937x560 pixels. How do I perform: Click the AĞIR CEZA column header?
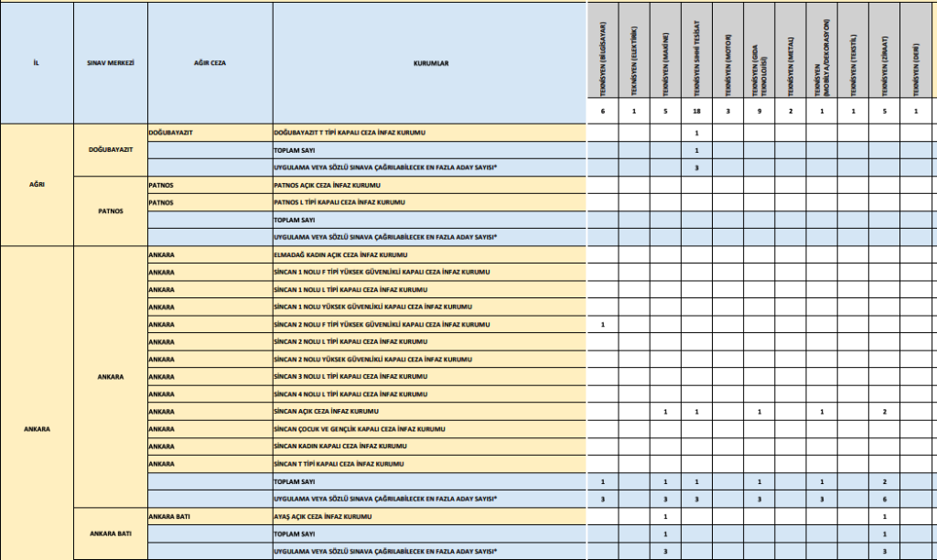point(209,62)
